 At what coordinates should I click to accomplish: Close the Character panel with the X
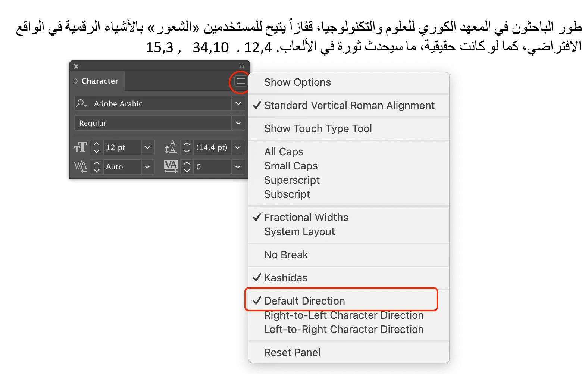[76, 66]
